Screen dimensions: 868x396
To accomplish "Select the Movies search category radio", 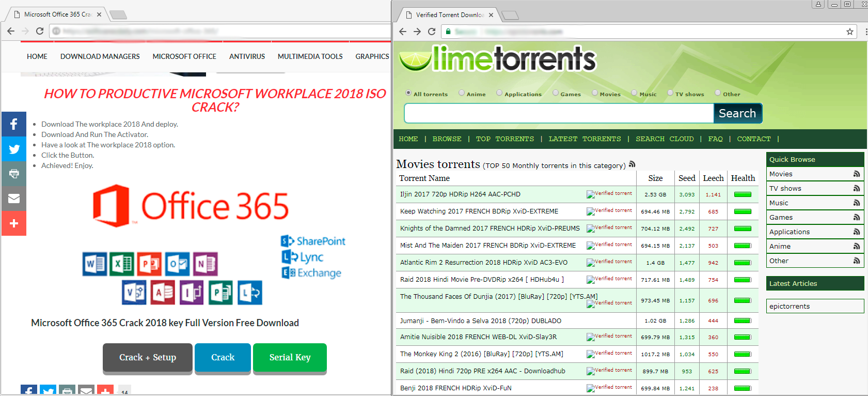I will pos(595,93).
